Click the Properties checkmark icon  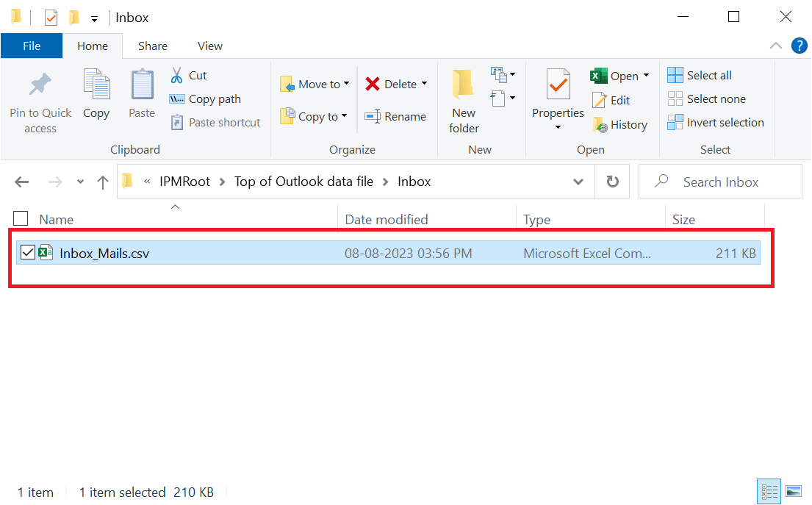pos(558,85)
